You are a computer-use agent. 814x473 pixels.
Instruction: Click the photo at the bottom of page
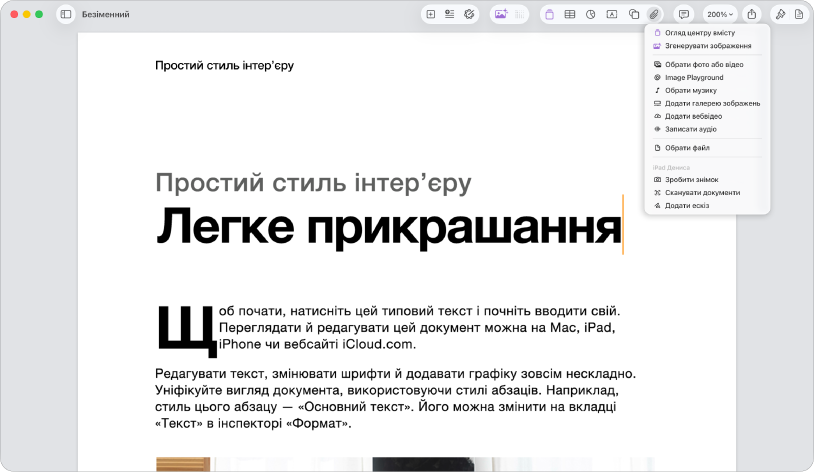point(405,464)
